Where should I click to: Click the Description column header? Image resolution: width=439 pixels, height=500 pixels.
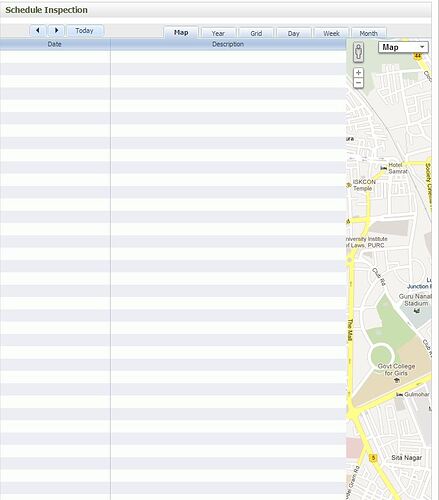click(x=228, y=44)
